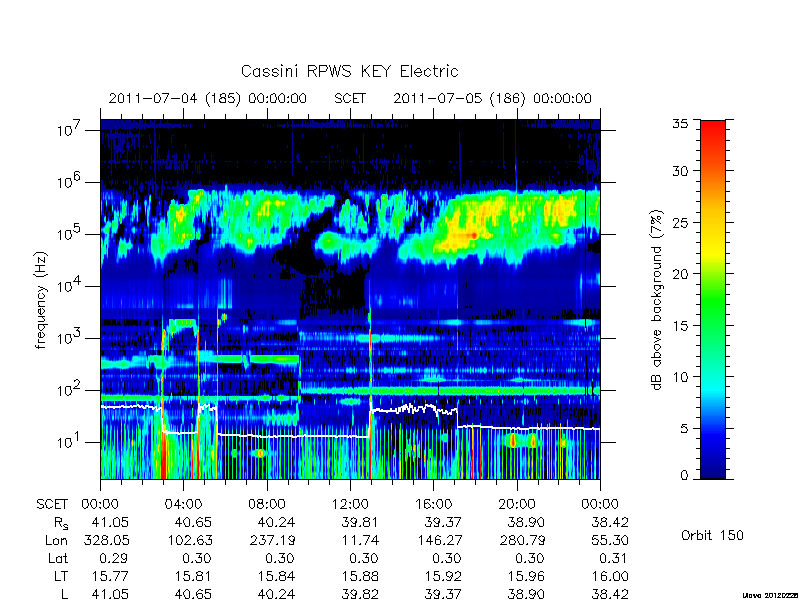Click the 'Lat' row label
Screen dimensions: 800x600
(58, 559)
